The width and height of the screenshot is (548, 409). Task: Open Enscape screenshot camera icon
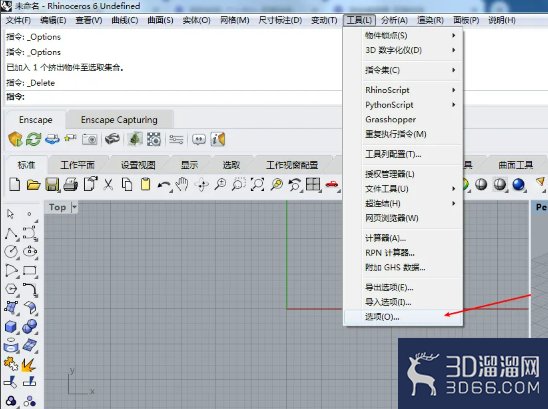[x=89, y=139]
